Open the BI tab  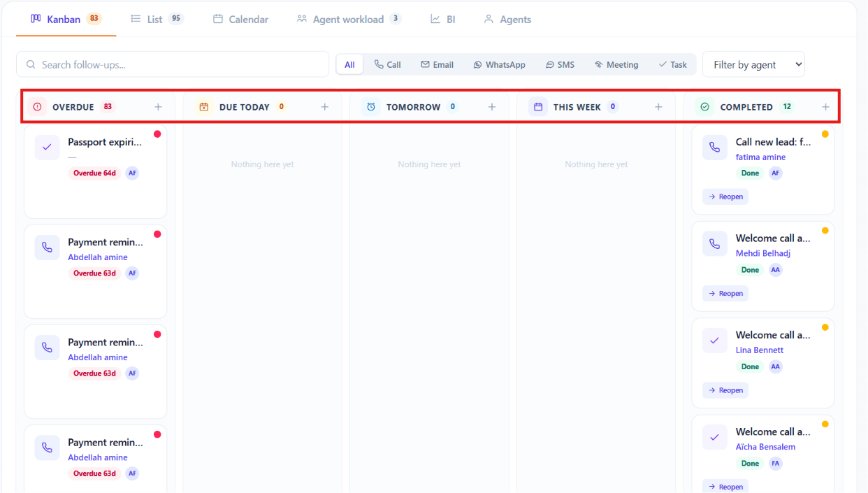click(x=443, y=19)
